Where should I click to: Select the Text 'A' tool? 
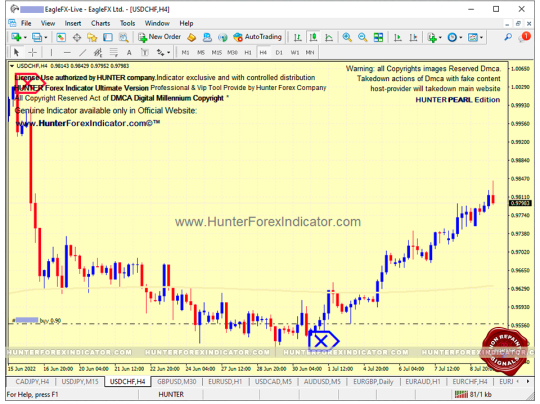[129, 52]
